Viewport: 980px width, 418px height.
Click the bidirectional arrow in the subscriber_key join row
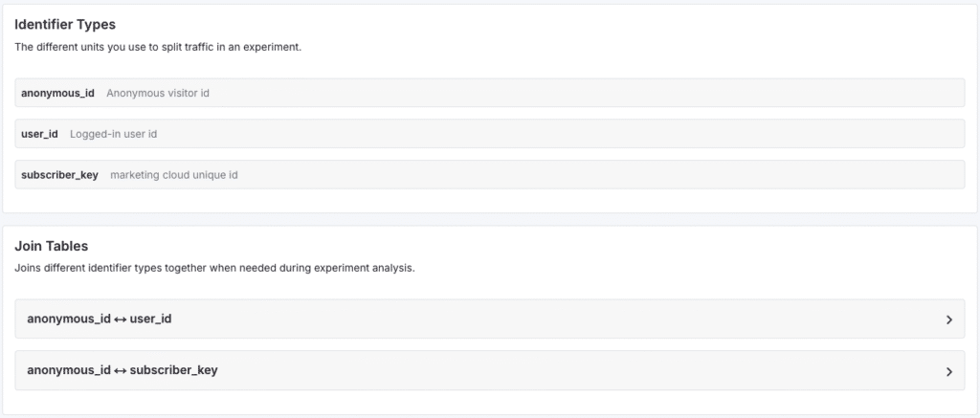[121, 371]
